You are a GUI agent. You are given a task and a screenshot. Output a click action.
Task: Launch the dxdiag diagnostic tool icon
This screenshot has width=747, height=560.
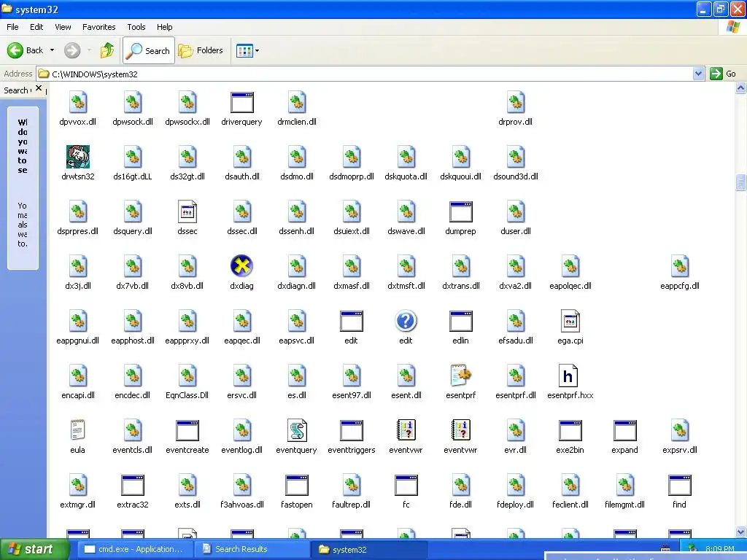coord(241,266)
